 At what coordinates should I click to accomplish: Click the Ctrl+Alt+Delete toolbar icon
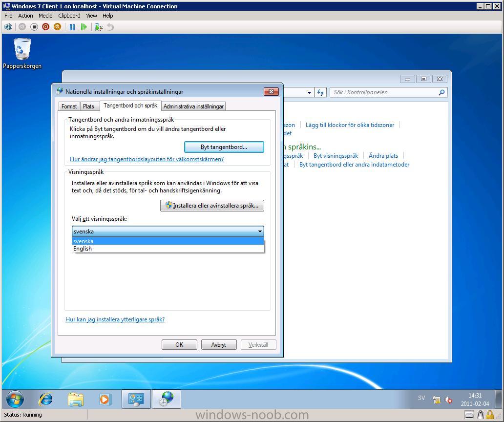coord(8,27)
